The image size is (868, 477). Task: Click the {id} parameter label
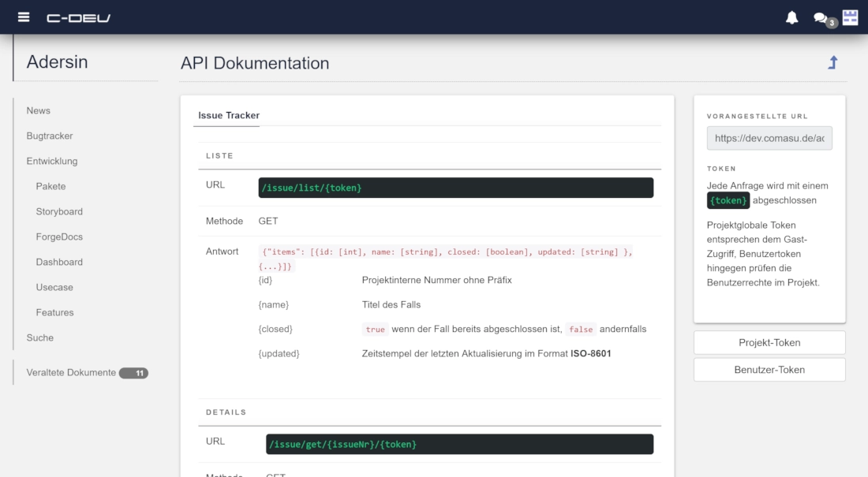[265, 280]
